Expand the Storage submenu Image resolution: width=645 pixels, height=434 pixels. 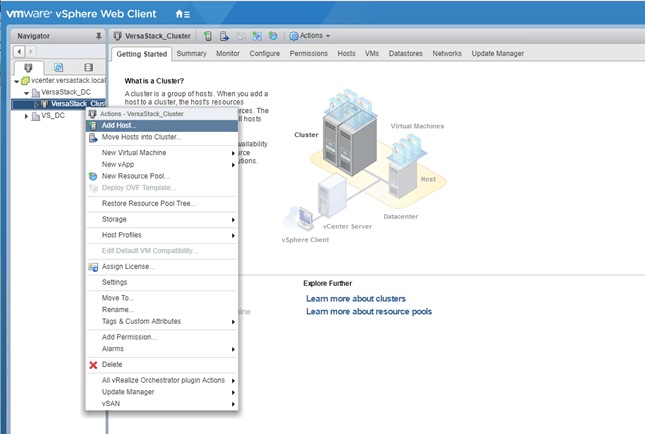(x=233, y=220)
